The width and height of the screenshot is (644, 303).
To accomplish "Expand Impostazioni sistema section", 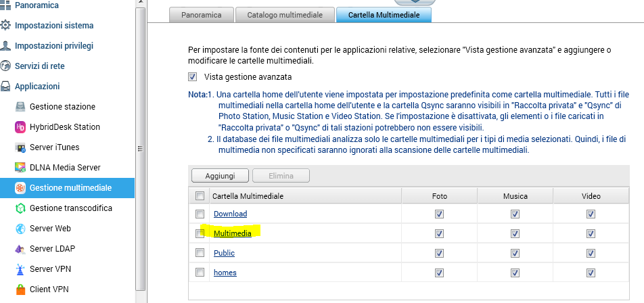I will coord(54,26).
